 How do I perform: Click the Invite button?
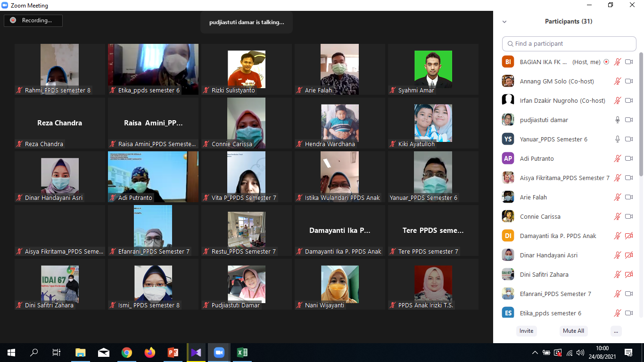[x=526, y=331]
